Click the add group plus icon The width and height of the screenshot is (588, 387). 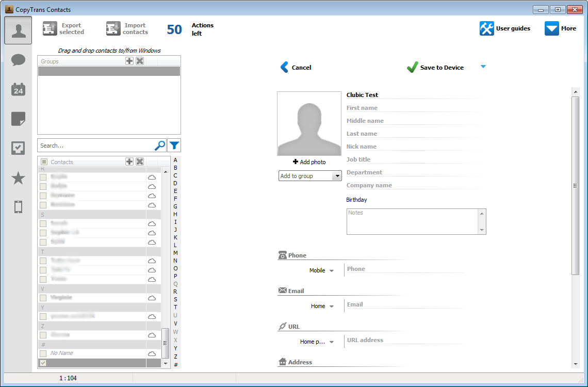click(x=129, y=60)
